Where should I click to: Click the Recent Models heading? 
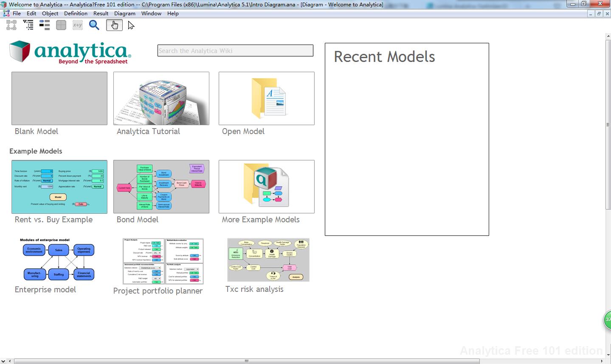[384, 57]
